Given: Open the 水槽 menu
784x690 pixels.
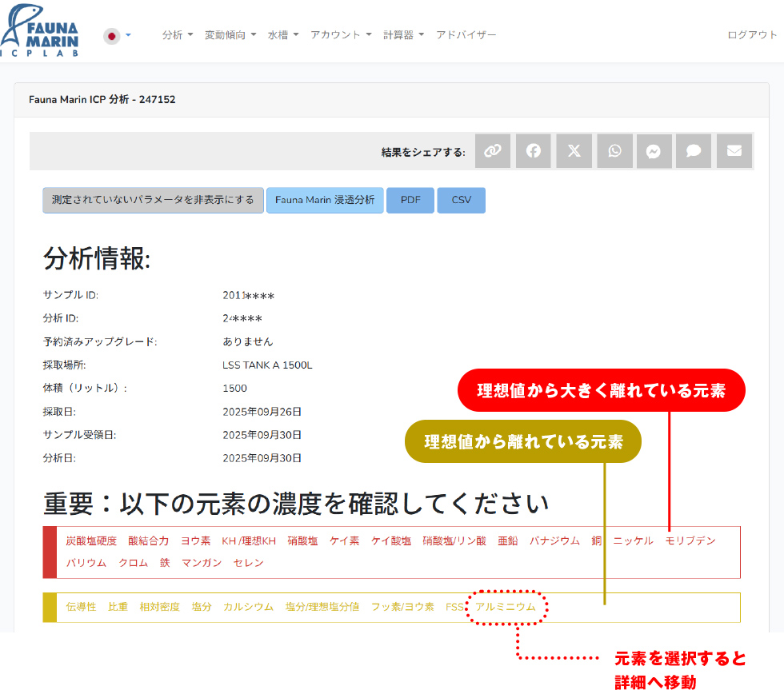Looking at the screenshot, I should tap(283, 35).
